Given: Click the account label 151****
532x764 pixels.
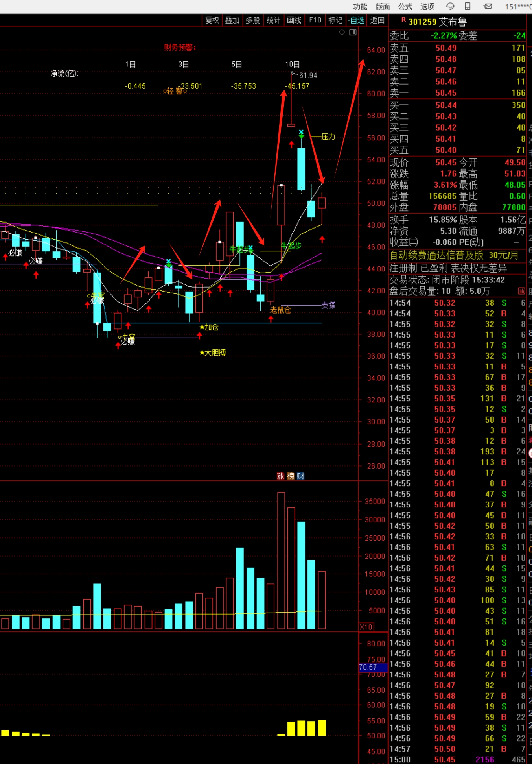Looking at the screenshot, I should pyautogui.click(x=517, y=6).
